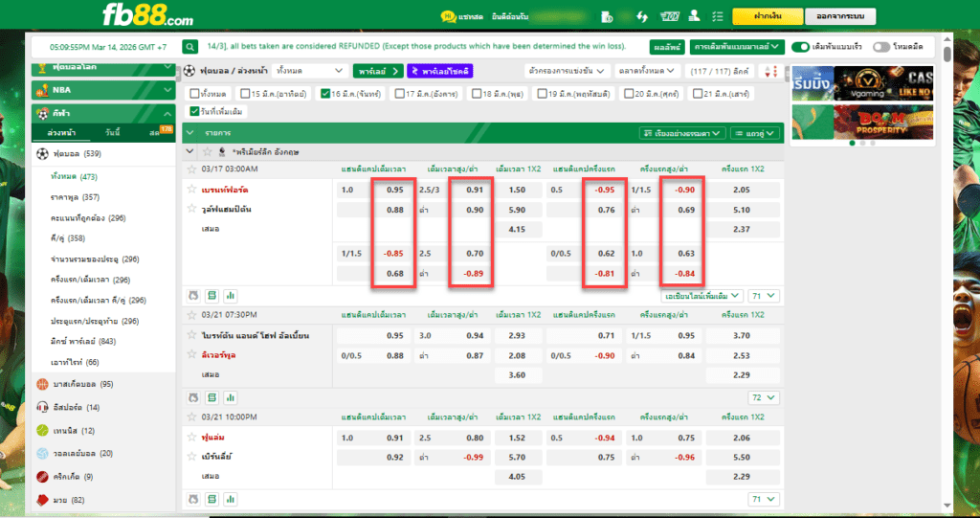Click the red sort arrows icon

(x=772, y=71)
